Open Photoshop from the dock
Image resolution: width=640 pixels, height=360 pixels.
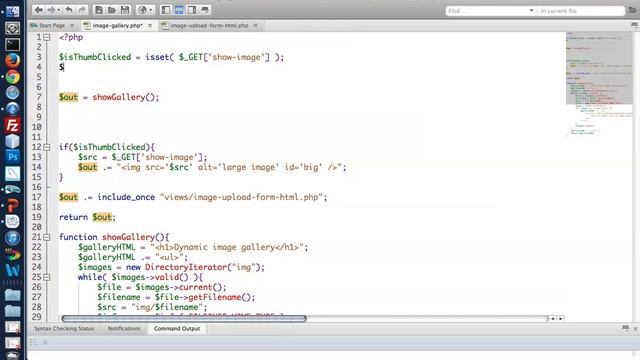12,156
